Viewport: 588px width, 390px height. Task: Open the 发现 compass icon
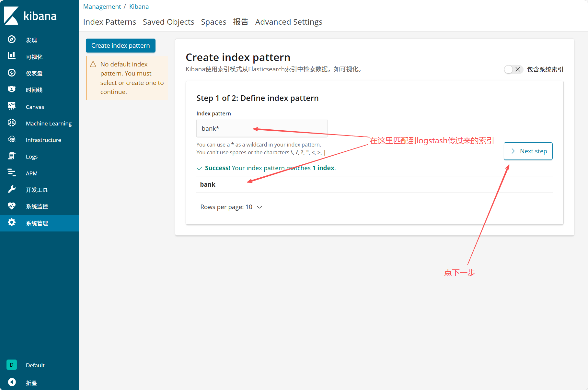(12, 39)
